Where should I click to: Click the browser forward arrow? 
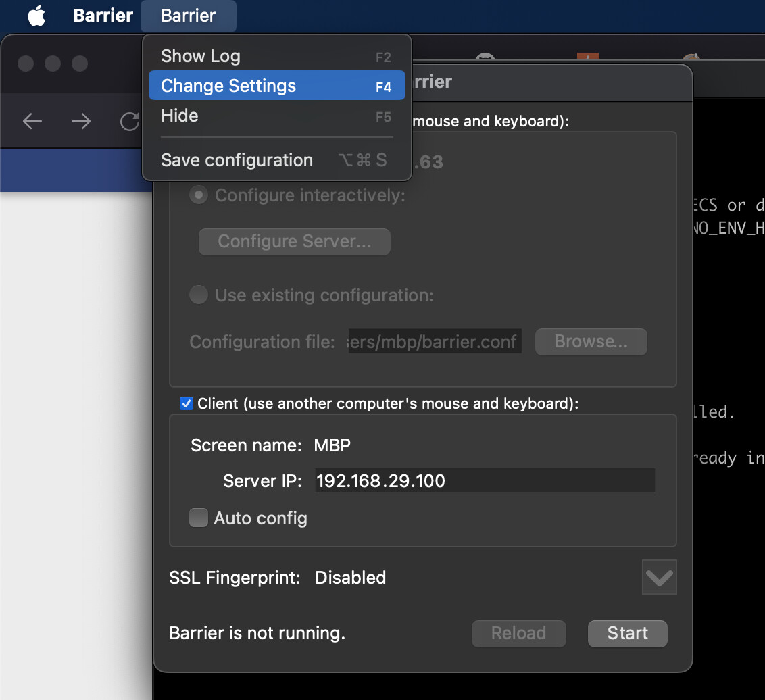pyautogui.click(x=80, y=121)
